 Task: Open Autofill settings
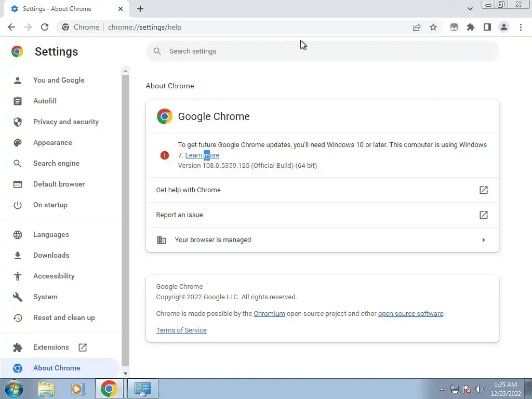tap(60, 101)
